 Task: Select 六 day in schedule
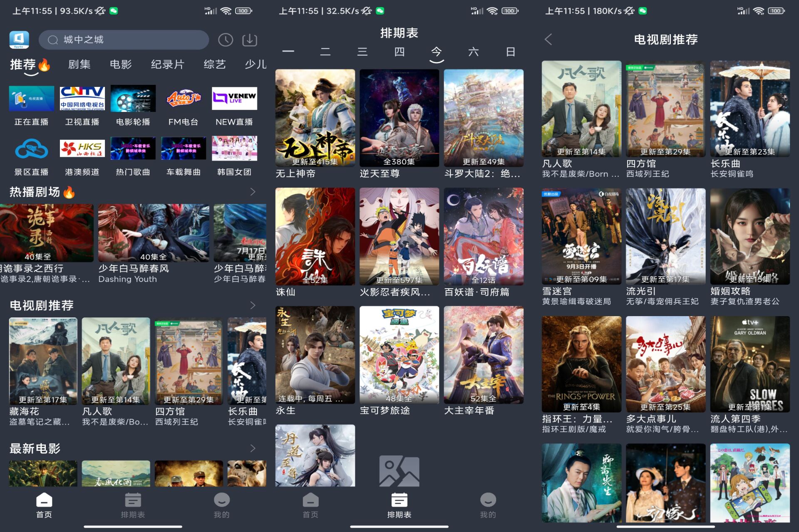coord(473,52)
